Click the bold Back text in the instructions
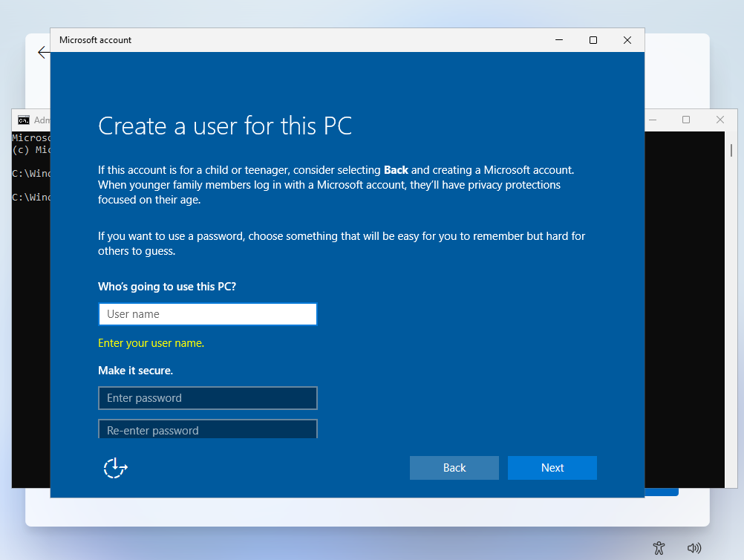 (x=396, y=169)
